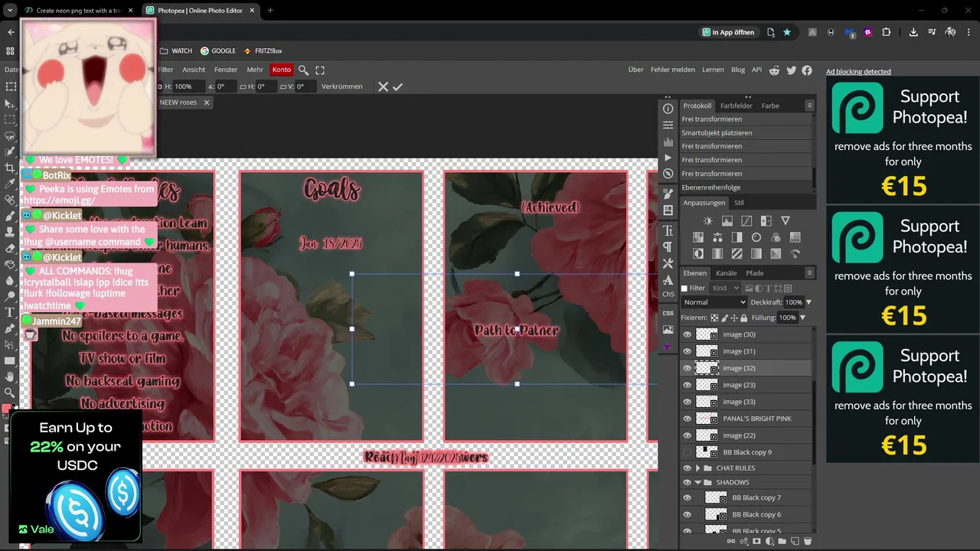Open the Info panel icon in sidebar
The width and height of the screenshot is (980, 551).
(668, 109)
